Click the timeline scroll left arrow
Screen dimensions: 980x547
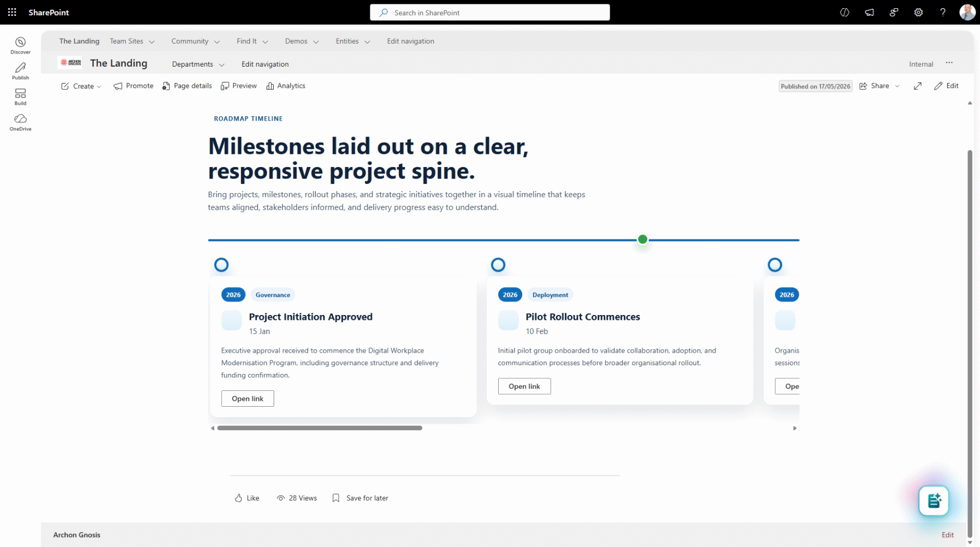pyautogui.click(x=212, y=429)
